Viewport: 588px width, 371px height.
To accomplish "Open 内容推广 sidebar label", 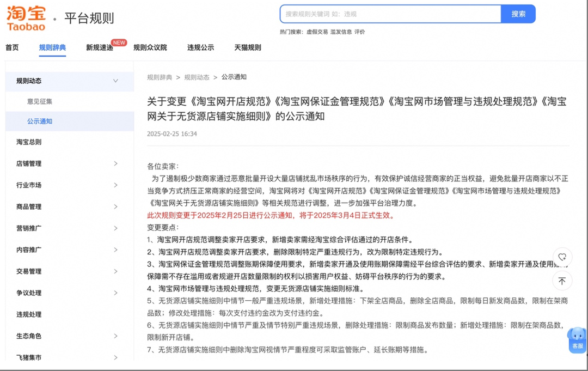I will coord(29,250).
